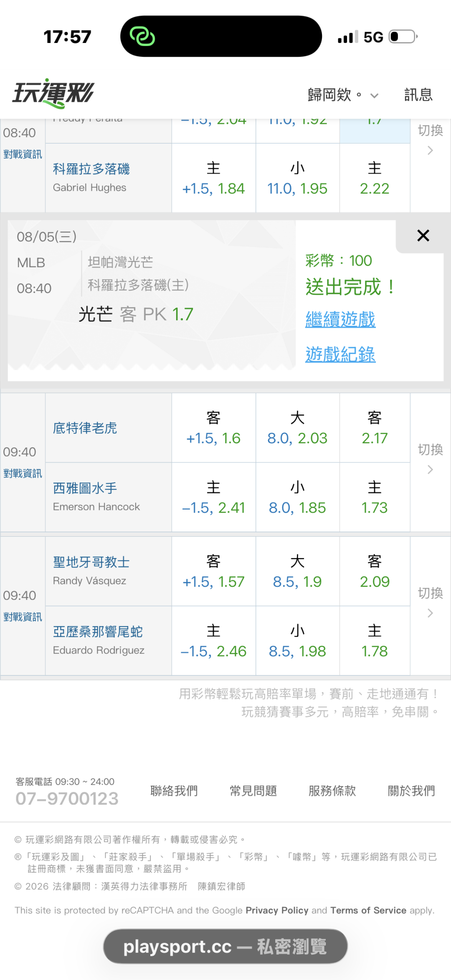Tap 繼續遊戲 link to continue
This screenshot has width=451, height=980.
click(340, 320)
